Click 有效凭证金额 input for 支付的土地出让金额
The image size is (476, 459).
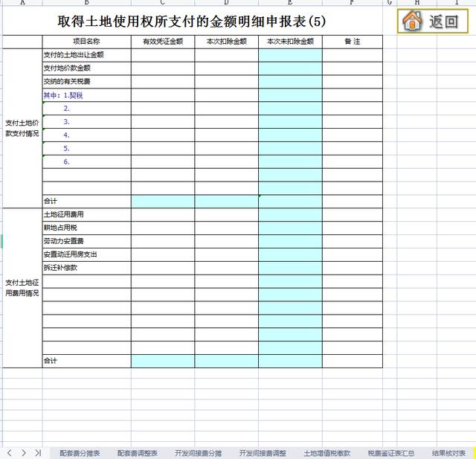click(x=163, y=55)
